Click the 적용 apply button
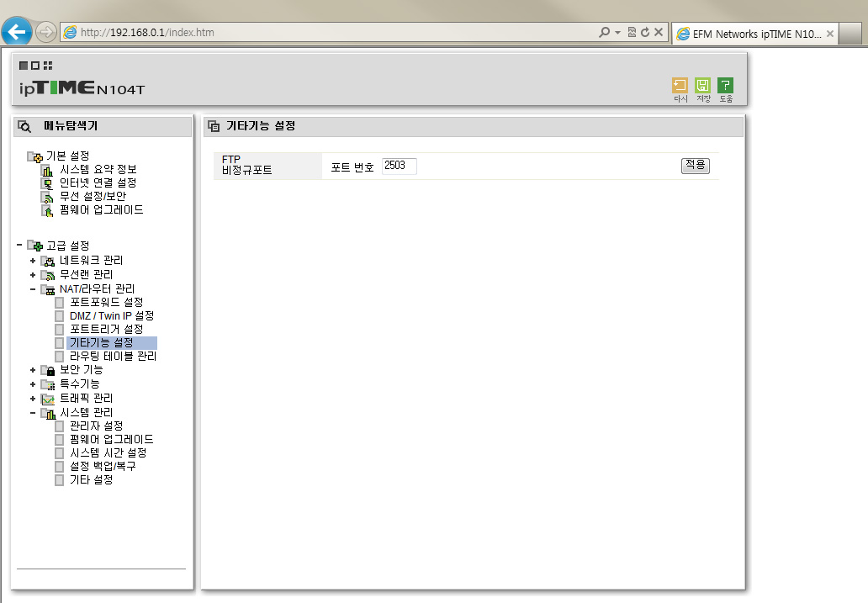Image resolution: width=868 pixels, height=603 pixels. tap(696, 166)
